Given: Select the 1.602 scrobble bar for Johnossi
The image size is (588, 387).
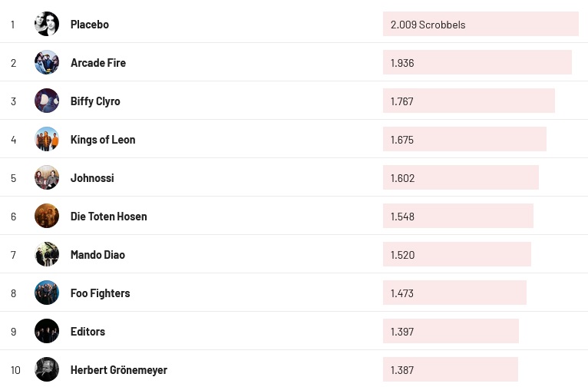Looking at the screenshot, I should 461,177.
